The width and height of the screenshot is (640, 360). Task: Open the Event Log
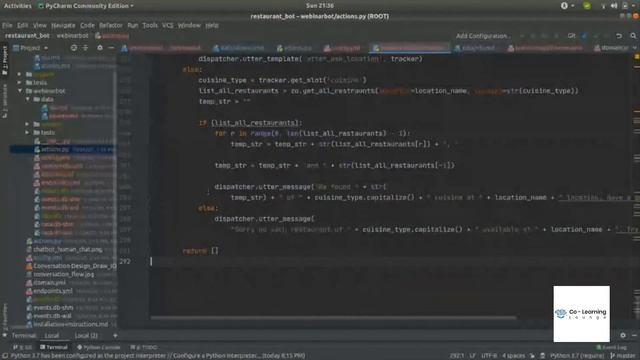[611, 347]
